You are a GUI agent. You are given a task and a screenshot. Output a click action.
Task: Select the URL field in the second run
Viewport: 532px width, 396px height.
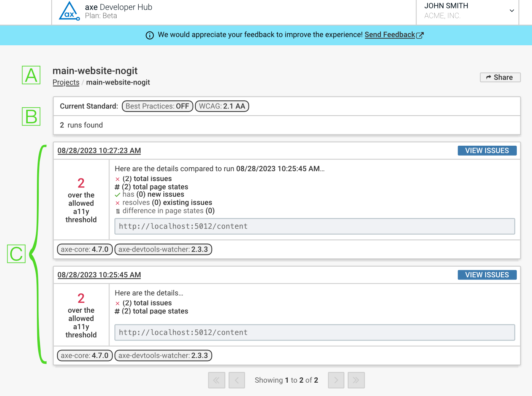314,332
